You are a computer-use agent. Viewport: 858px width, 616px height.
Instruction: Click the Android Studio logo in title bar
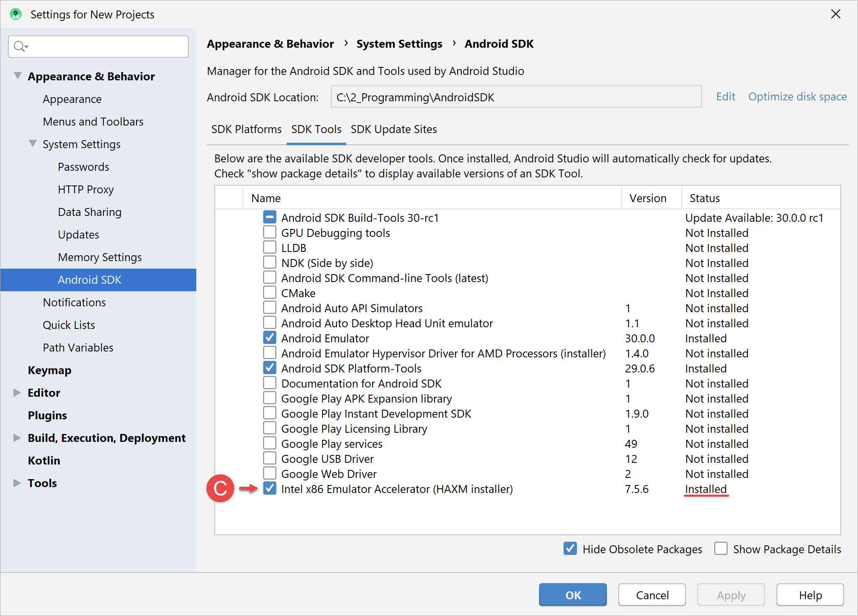16,14
